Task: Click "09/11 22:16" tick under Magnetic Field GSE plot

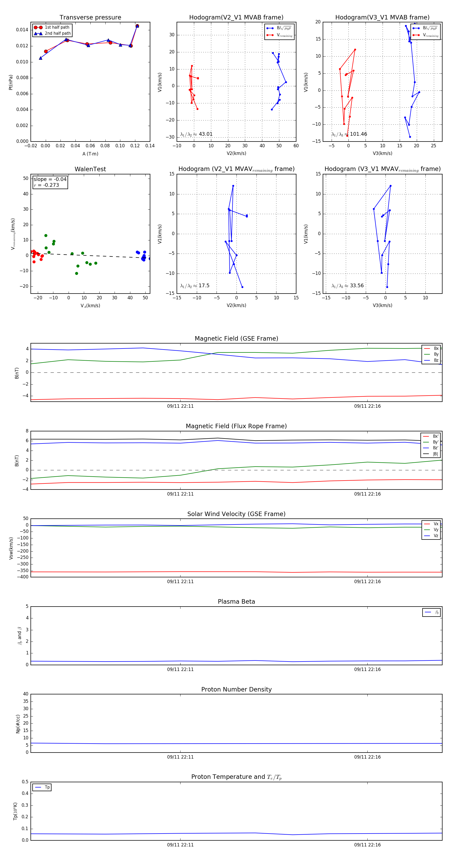Action: click(367, 406)
